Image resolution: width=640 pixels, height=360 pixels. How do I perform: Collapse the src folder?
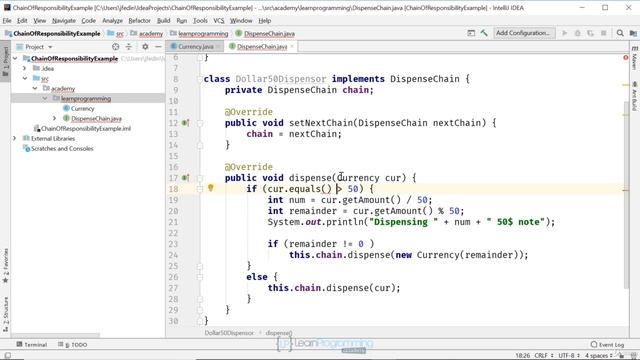coord(25,78)
